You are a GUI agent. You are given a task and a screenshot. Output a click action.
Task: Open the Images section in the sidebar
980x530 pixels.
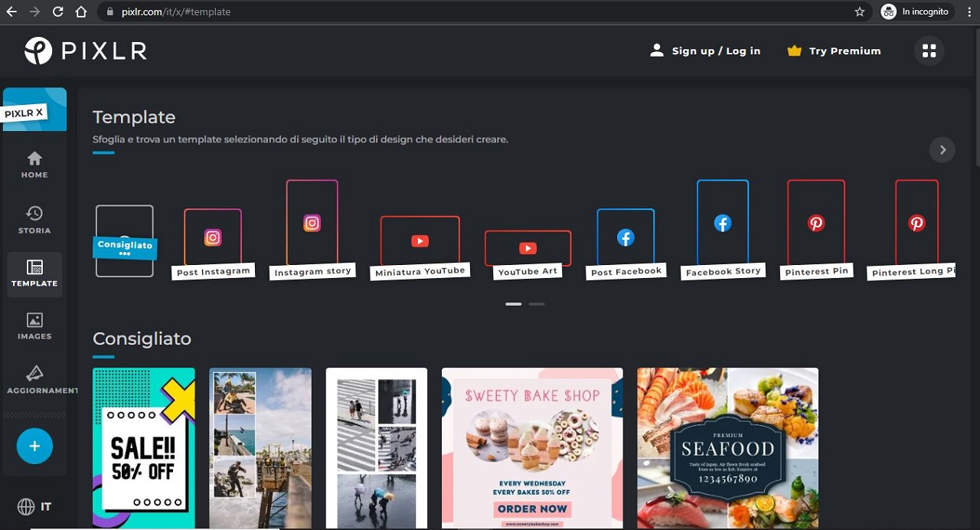point(34,325)
